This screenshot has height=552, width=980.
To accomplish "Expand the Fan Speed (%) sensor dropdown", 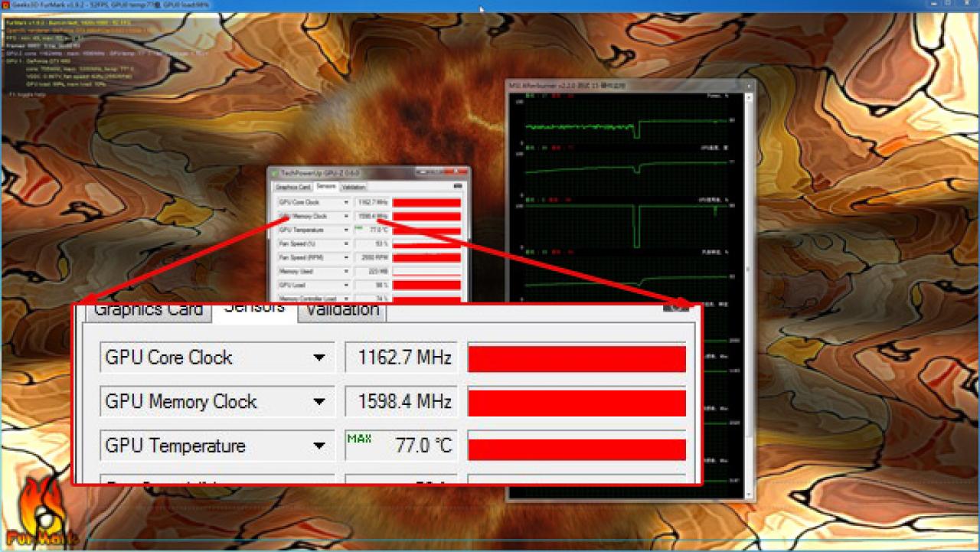I will coord(346,243).
